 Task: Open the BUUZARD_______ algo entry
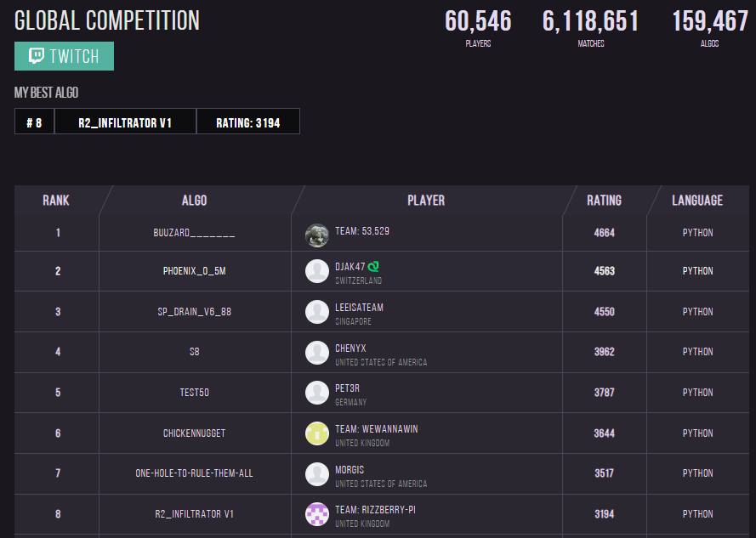[194, 232]
